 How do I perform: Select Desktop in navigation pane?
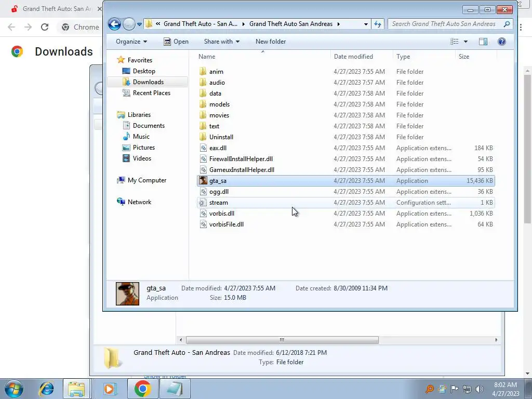coord(144,71)
